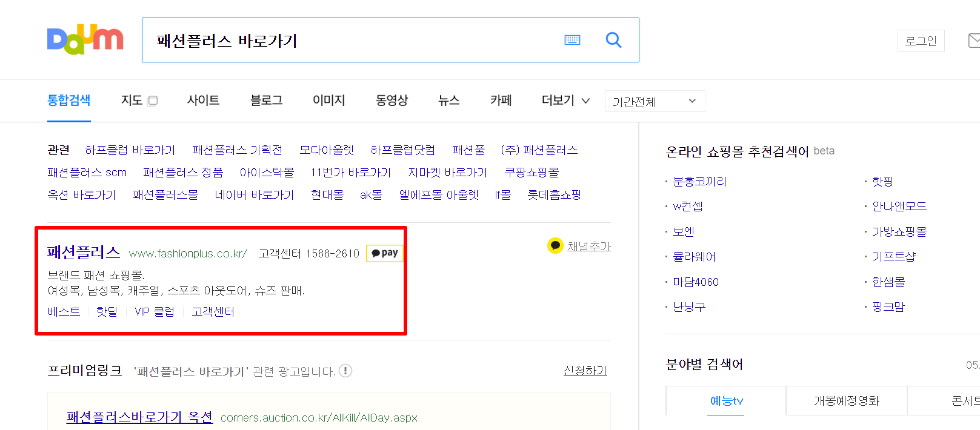Click related search 쿠팡쇼핑몰

pyautogui.click(x=532, y=173)
